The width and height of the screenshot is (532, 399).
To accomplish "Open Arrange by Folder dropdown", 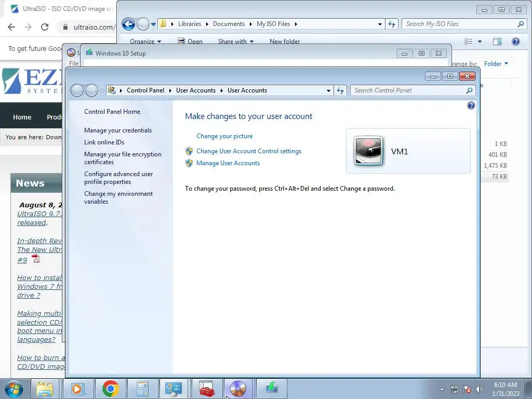I will point(496,64).
